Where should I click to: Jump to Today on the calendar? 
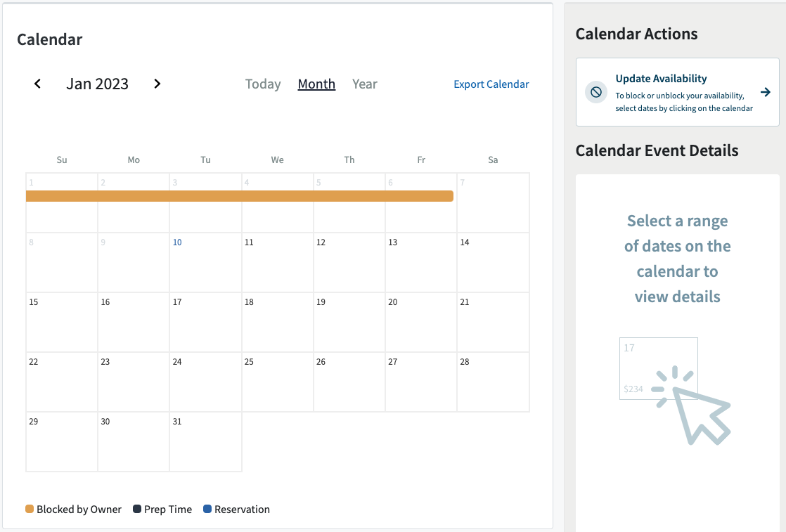point(262,84)
